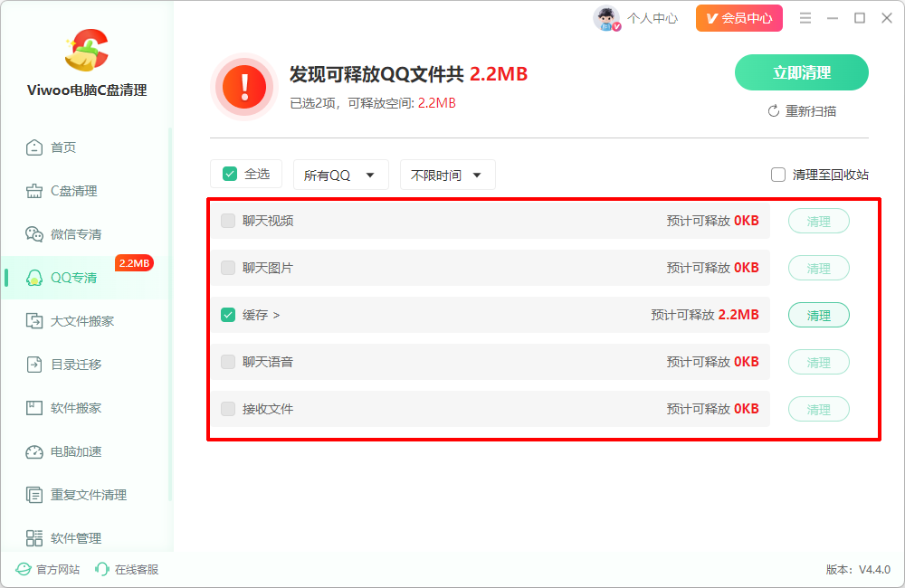Screen dimensions: 905x588
Task: Click the 官方网站 globe icon
Action: (24, 570)
